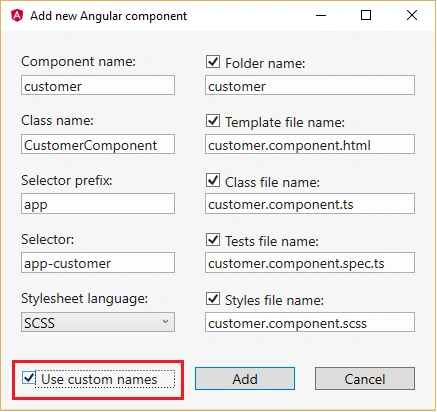Click the Angular logo in the title bar
The image size is (437, 412).
[17, 15]
